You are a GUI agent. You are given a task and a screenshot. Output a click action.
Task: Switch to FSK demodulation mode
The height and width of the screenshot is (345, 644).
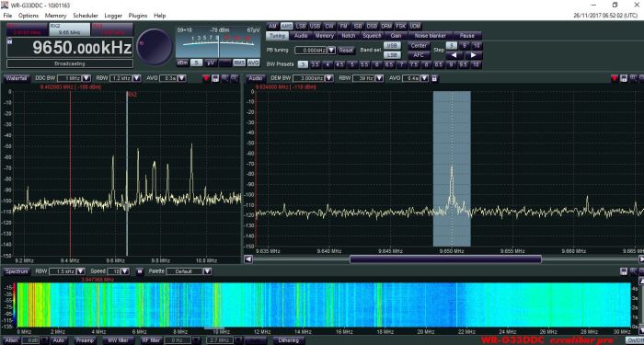click(x=400, y=26)
